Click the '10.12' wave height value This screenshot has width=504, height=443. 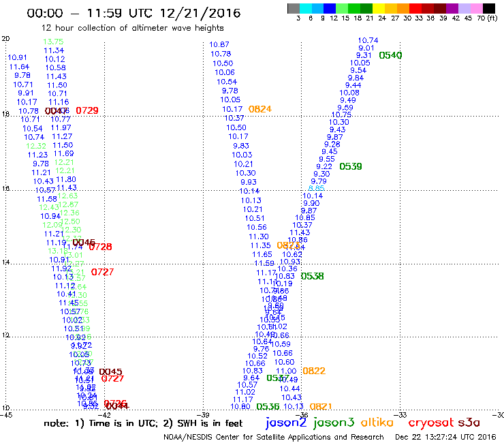(55, 59)
